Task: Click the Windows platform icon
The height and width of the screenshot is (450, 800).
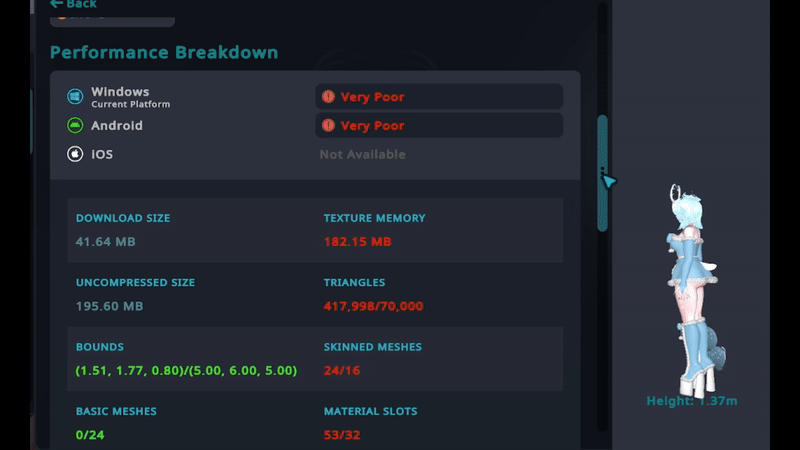Action: pos(74,97)
